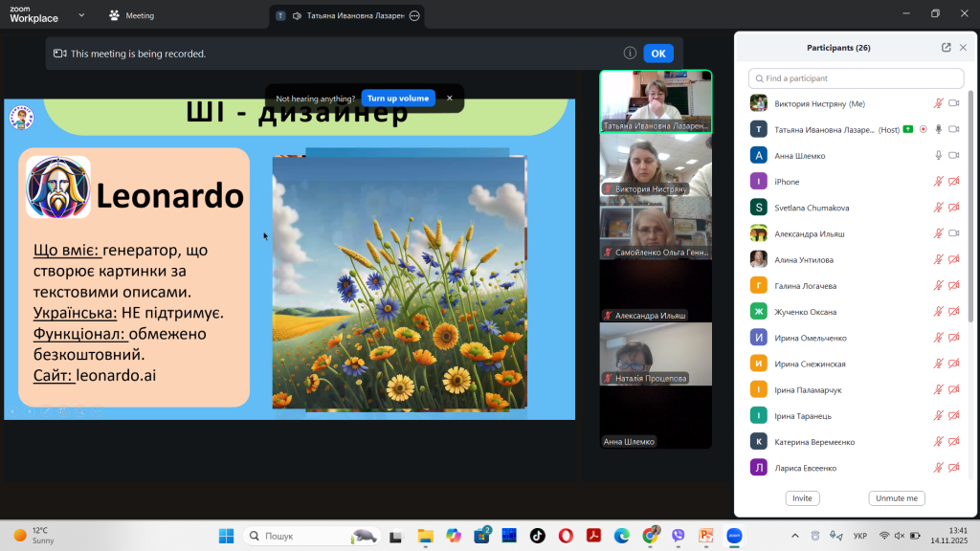Expand the Zoom Workplace dropdown arrow
The width and height of the screenshot is (980, 551).
pyautogui.click(x=81, y=15)
